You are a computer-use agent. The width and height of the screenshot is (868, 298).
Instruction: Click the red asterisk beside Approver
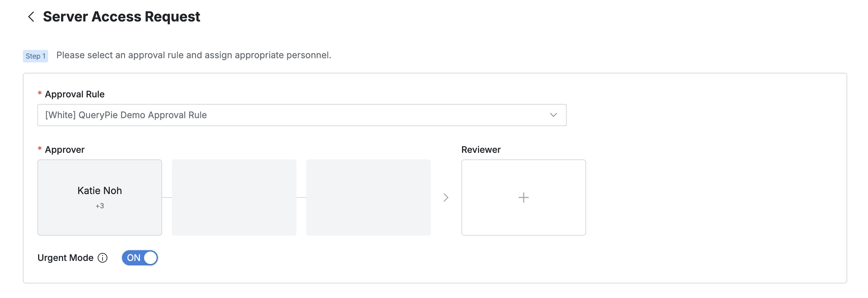(x=40, y=149)
